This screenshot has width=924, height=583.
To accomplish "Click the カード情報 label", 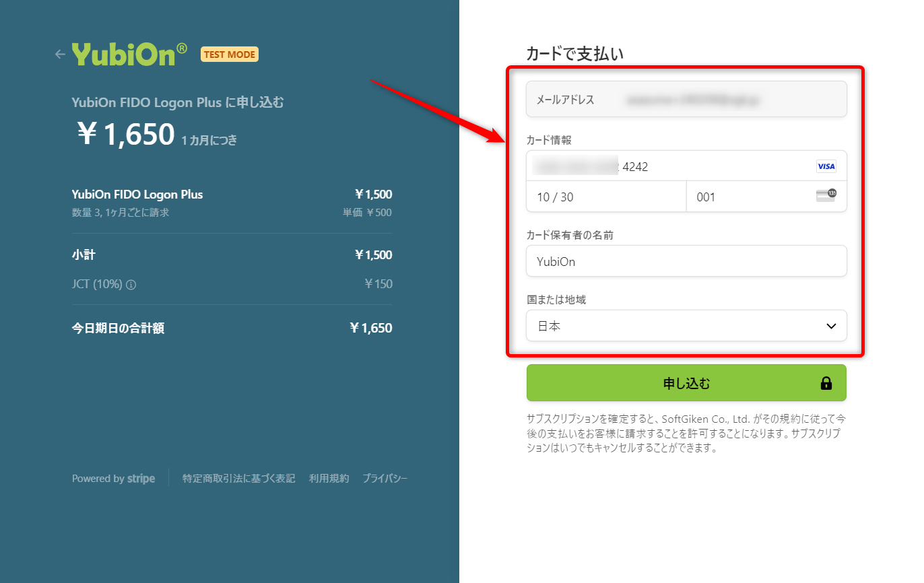I will click(549, 140).
